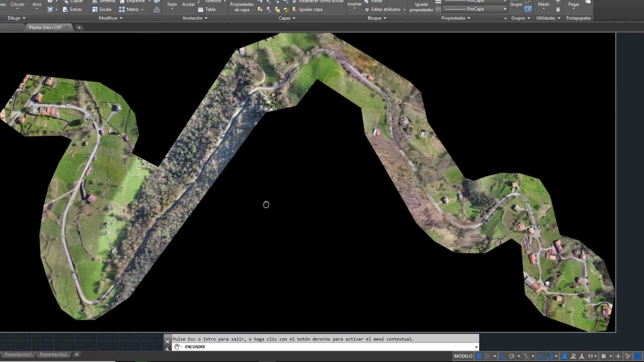Choose the Escala scale tool
The height and width of the screenshot is (362, 644).
(102, 10)
